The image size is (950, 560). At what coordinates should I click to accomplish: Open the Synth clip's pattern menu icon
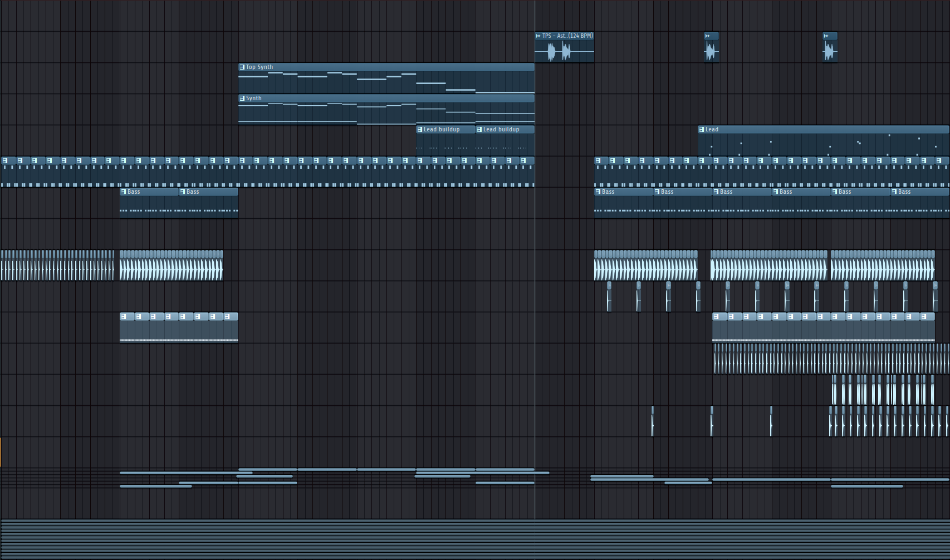click(x=242, y=98)
